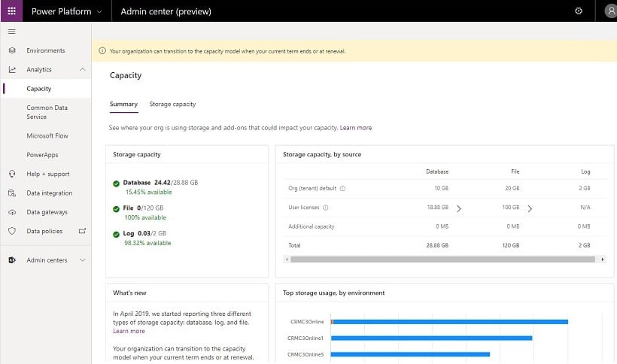Click scrollbar left arrow in source table

click(x=287, y=259)
